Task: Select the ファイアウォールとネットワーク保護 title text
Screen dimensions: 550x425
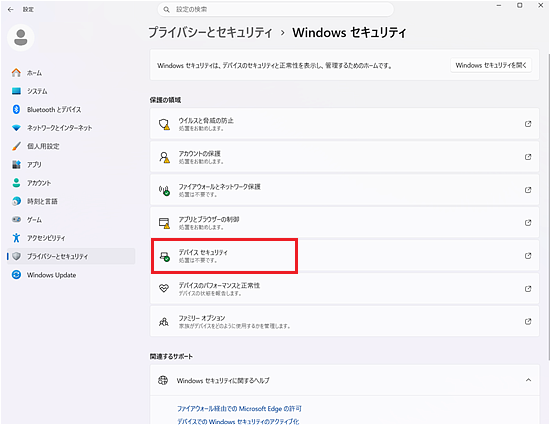Action: [x=220, y=187]
